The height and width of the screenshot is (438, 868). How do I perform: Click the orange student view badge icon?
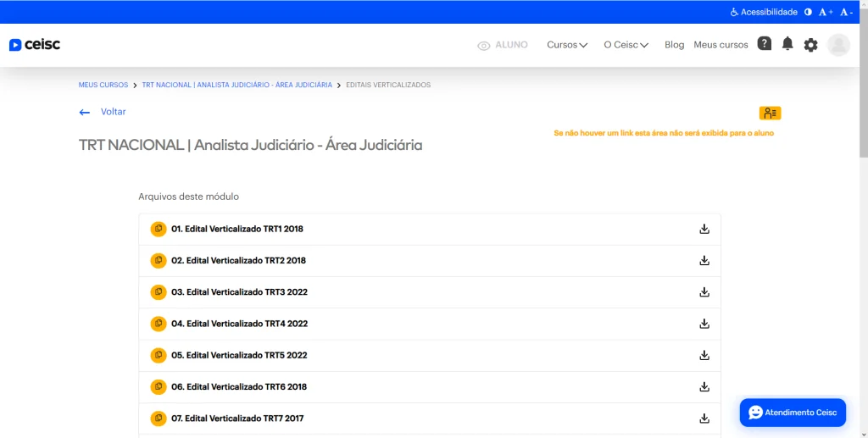(770, 114)
